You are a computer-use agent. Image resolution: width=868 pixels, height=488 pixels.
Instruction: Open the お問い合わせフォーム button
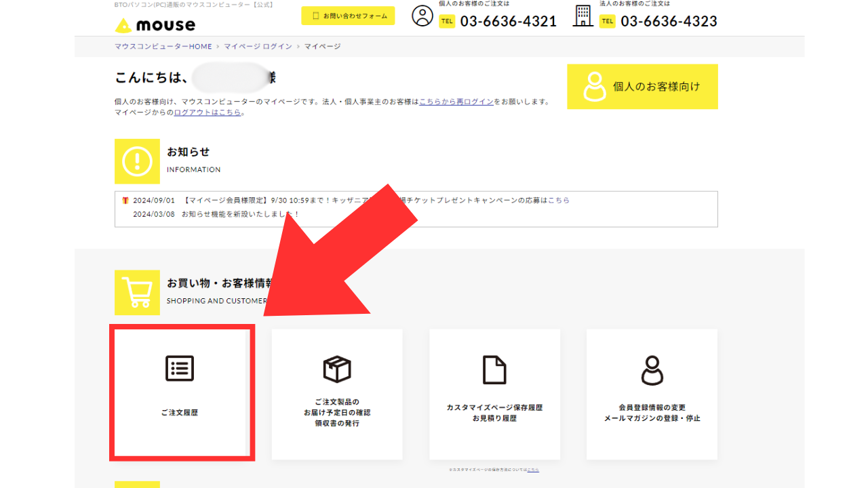click(348, 16)
